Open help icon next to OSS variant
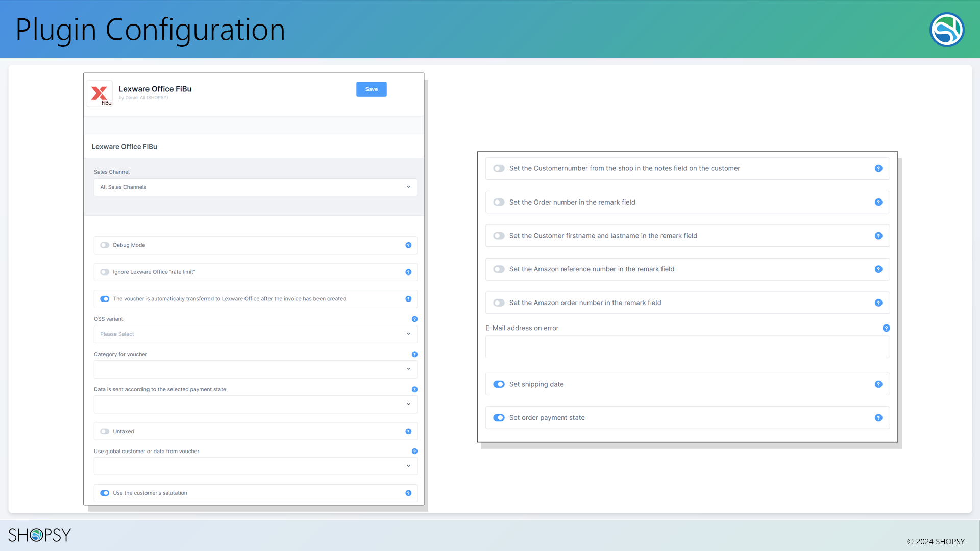The width and height of the screenshot is (980, 551). (414, 319)
